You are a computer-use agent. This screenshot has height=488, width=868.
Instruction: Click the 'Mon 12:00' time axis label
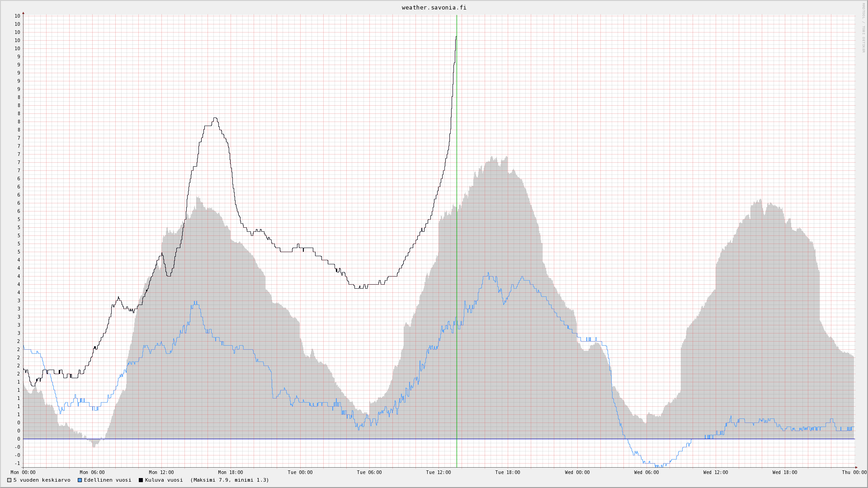pyautogui.click(x=161, y=473)
